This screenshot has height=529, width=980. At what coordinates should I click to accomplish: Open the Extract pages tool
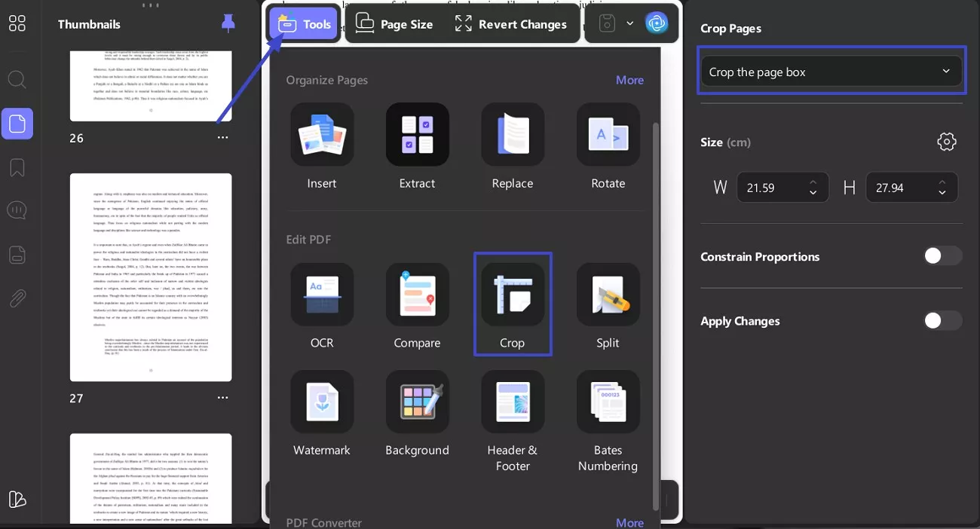(417, 147)
